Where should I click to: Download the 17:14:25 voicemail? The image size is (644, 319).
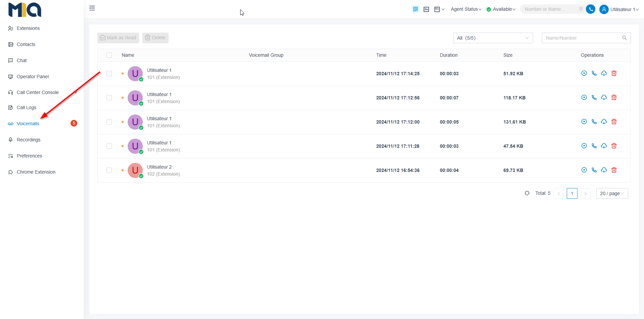click(x=604, y=73)
